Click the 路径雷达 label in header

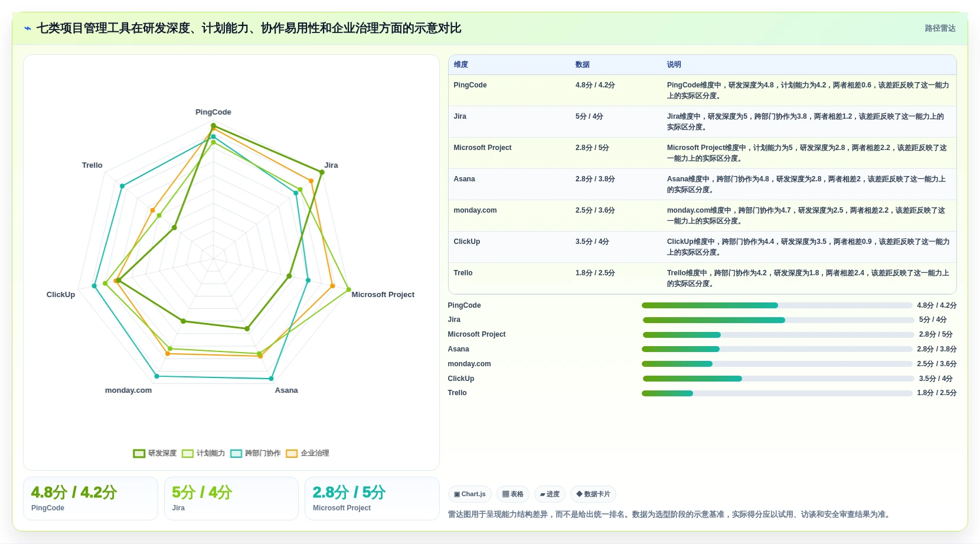(940, 28)
